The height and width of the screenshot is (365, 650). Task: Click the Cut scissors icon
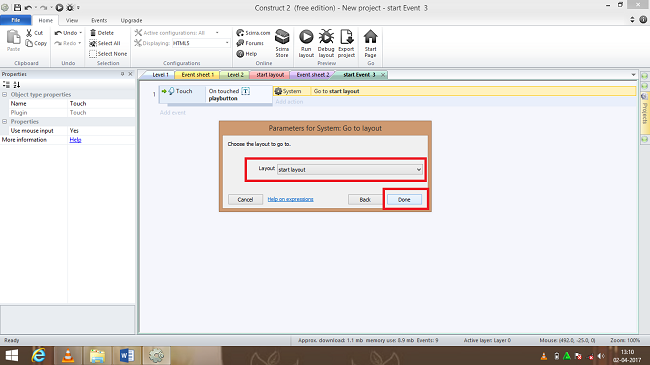29,32
